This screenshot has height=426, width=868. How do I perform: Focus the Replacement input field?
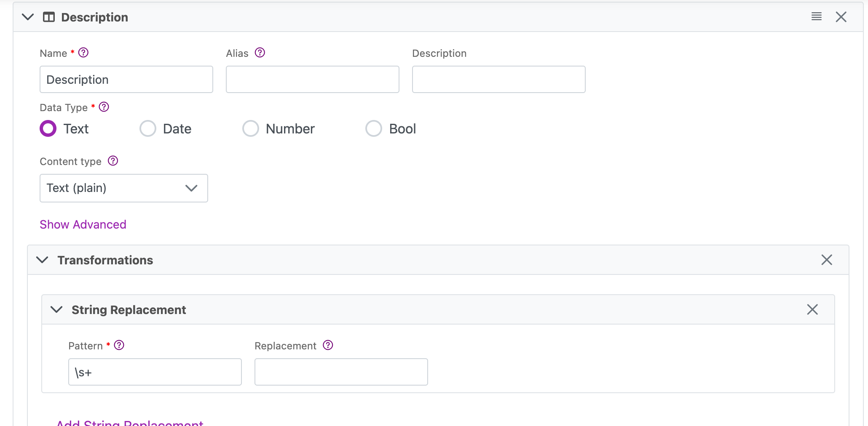[x=341, y=372]
